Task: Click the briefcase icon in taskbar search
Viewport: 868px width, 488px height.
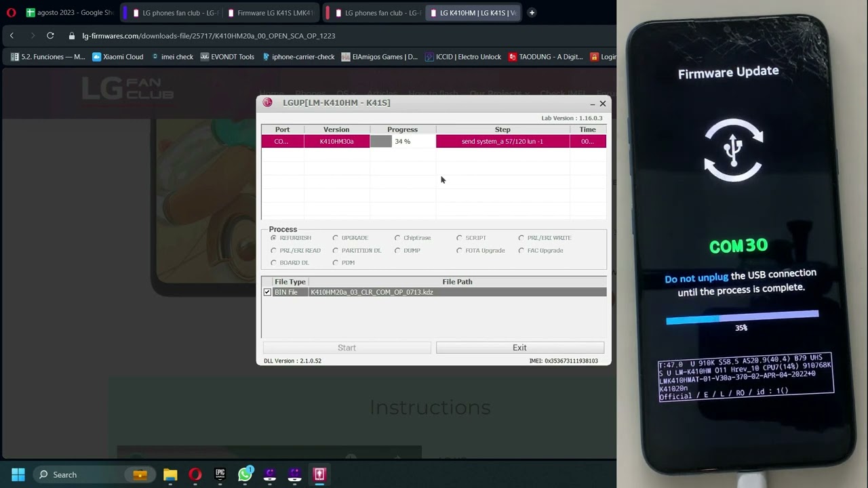Action: point(140,474)
